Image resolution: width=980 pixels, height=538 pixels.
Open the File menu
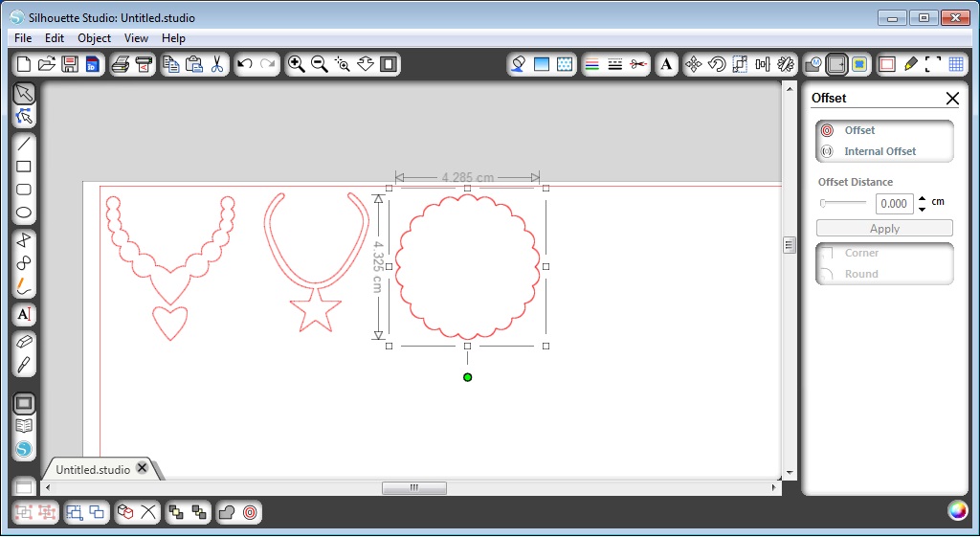[23, 38]
